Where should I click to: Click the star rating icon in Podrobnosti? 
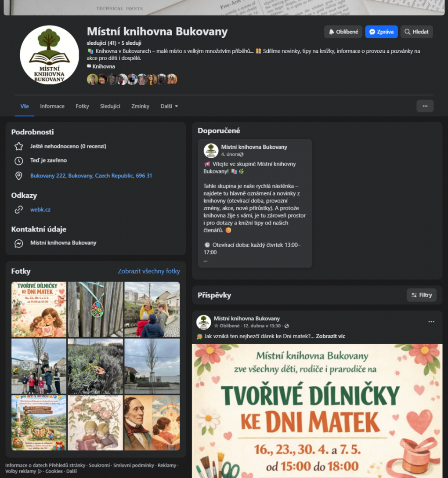19,146
